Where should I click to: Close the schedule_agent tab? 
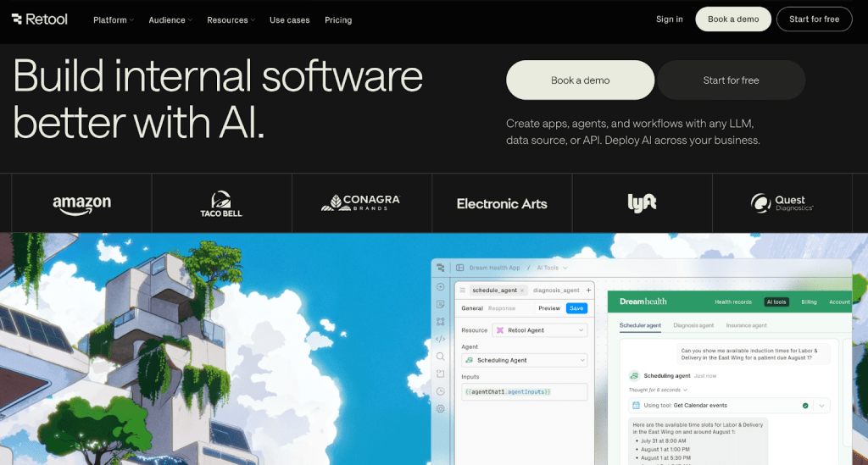[x=522, y=291]
